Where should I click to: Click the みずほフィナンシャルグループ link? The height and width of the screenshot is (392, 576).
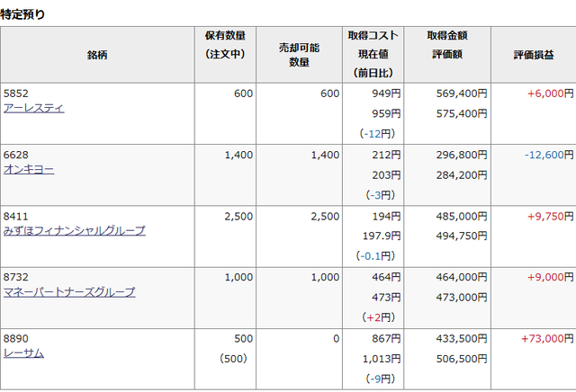tap(74, 230)
